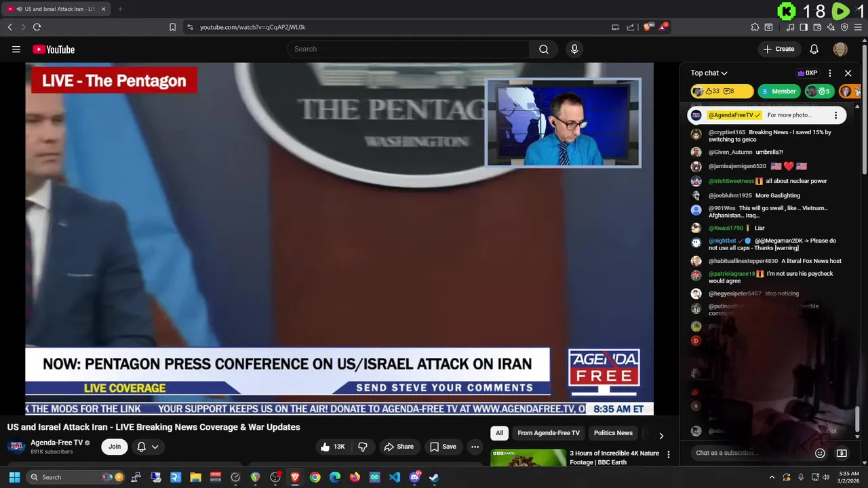Open Leo AI sparkle icon
Screen dimensions: 868x488
click(x=831, y=27)
